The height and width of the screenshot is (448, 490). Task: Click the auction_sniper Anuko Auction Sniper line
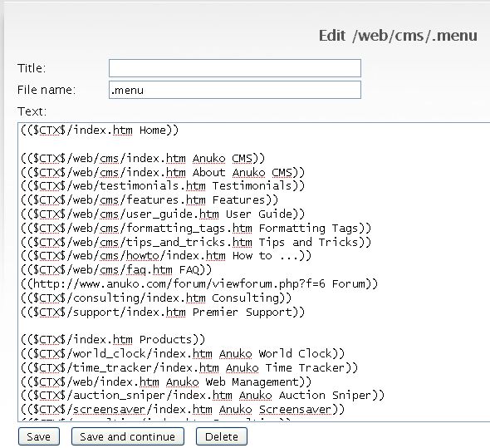point(203,396)
